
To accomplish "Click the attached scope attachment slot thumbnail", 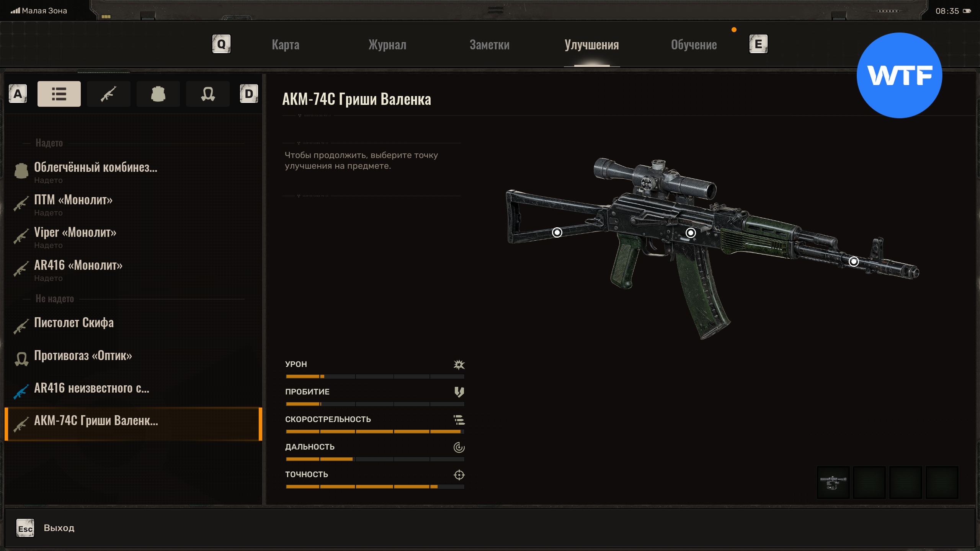I will tap(833, 482).
